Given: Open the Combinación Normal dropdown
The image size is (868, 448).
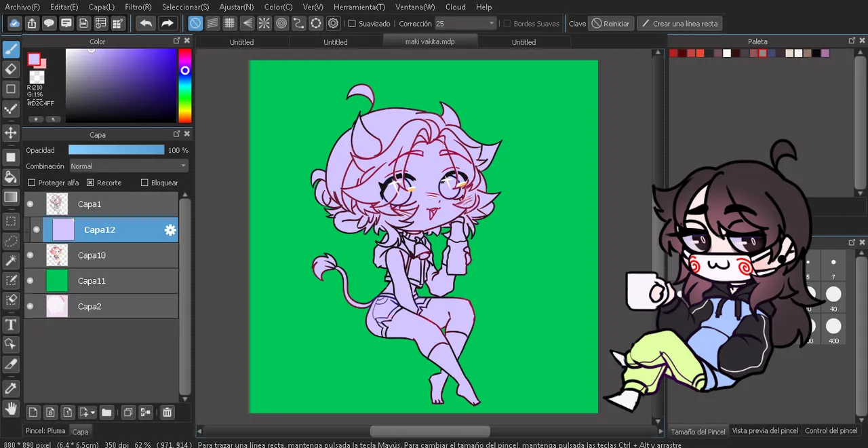Looking at the screenshot, I should pos(129,166).
